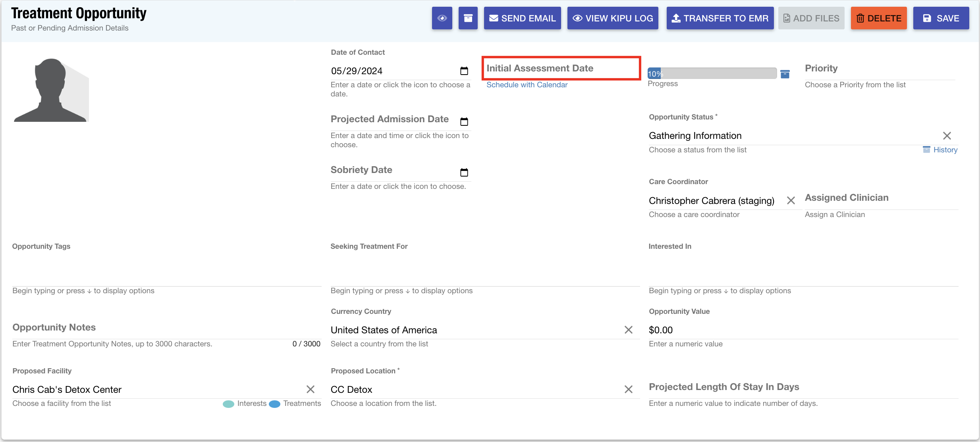The image size is (980, 442).
Task: Remove Christopher Cabrera as care coordinator
Action: [x=791, y=201]
